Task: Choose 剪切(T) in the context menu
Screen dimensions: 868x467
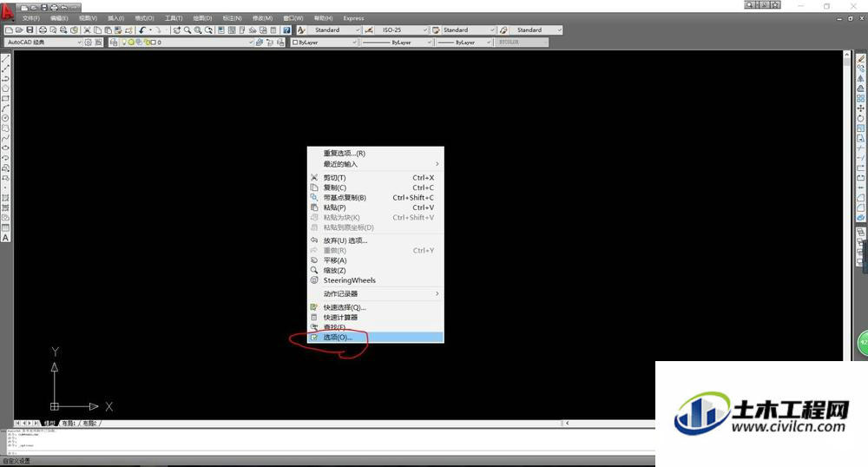Action: click(x=375, y=178)
